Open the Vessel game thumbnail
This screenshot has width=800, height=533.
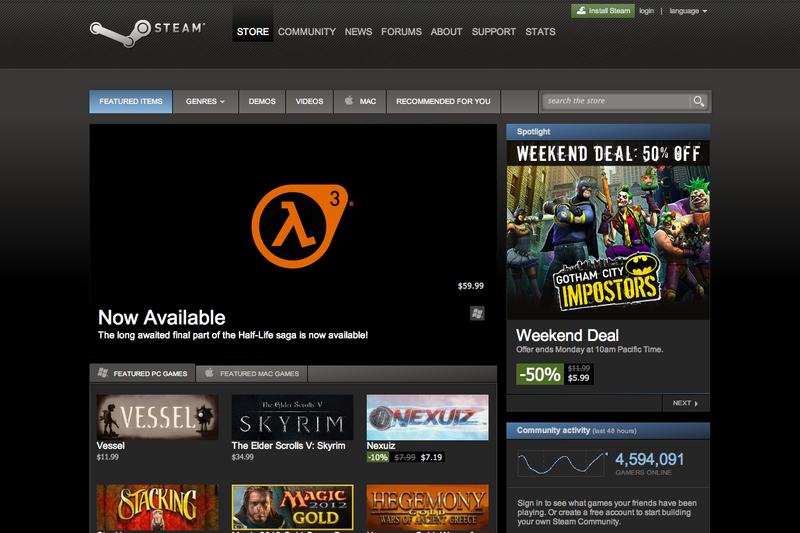pyautogui.click(x=157, y=417)
